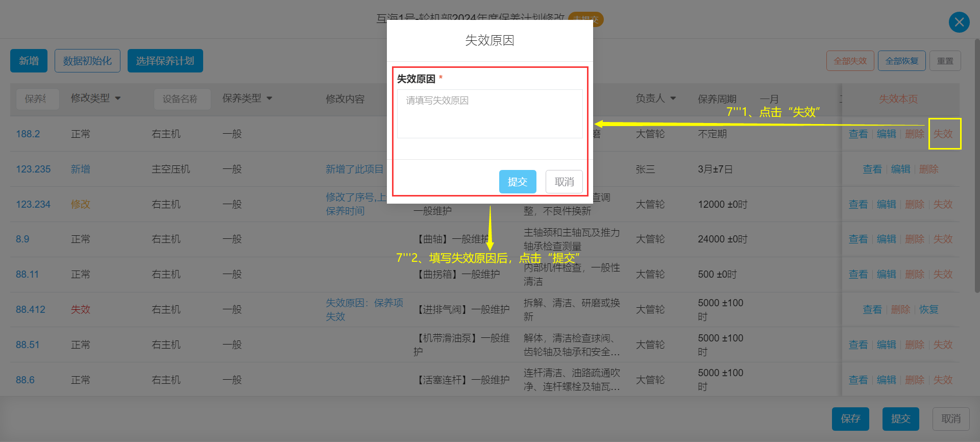
Task: Close the panel with the blue X icon
Action: coord(959,22)
